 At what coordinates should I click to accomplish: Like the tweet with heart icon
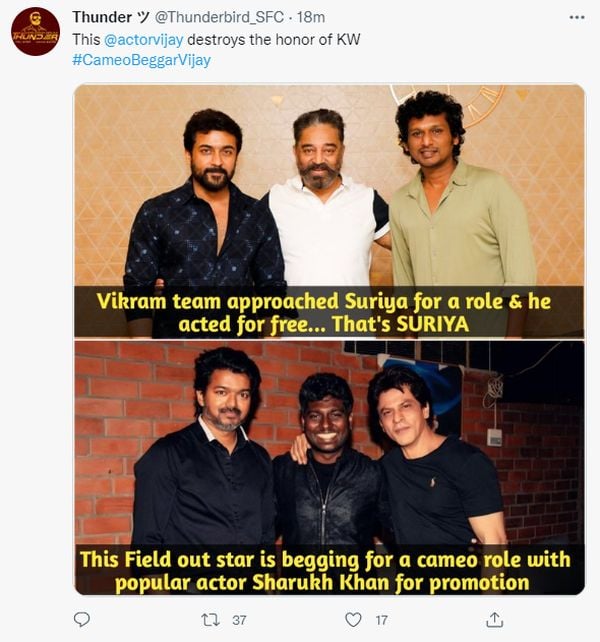352,620
